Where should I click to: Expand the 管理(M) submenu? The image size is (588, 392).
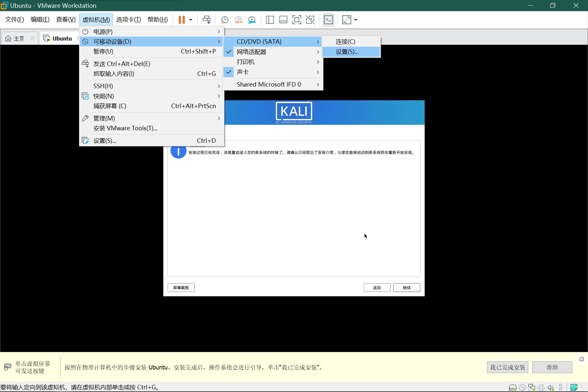coord(152,118)
